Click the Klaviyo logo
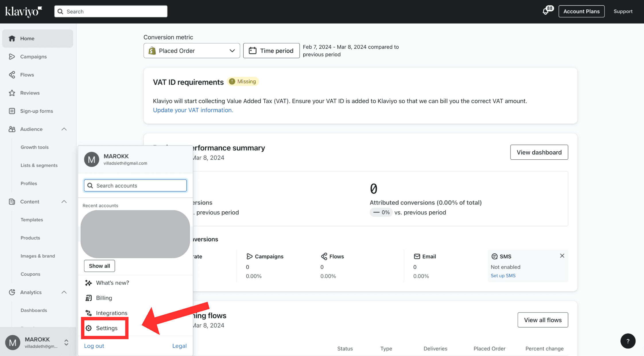The width and height of the screenshot is (644, 356). click(24, 11)
